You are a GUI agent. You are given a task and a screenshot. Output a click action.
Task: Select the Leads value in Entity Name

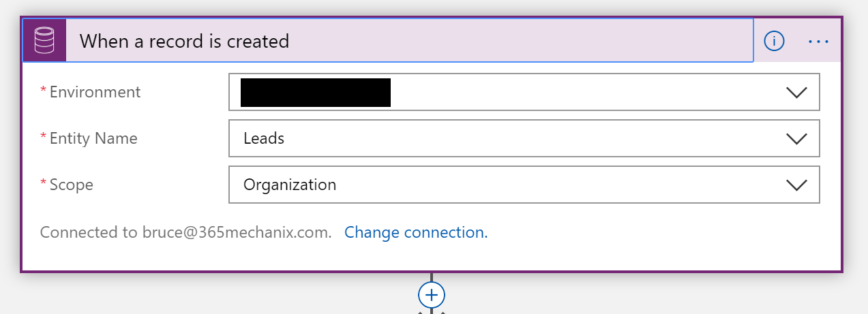(264, 139)
